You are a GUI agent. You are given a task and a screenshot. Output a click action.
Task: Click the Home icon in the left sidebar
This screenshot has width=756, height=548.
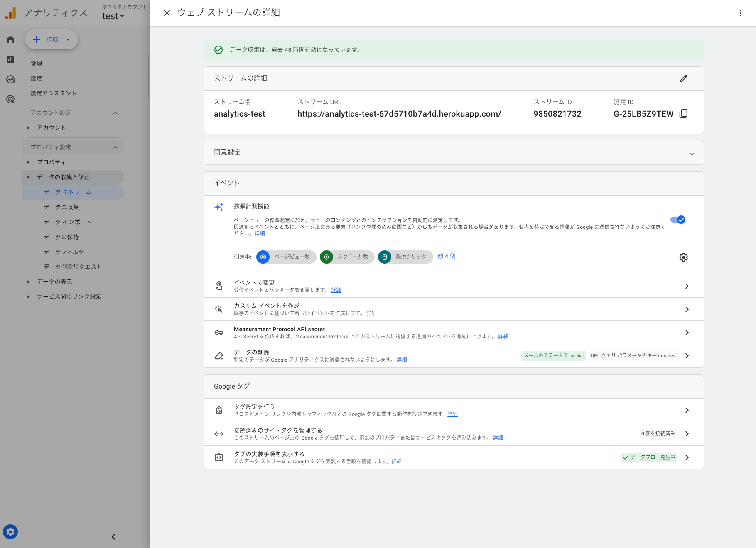[10, 39]
